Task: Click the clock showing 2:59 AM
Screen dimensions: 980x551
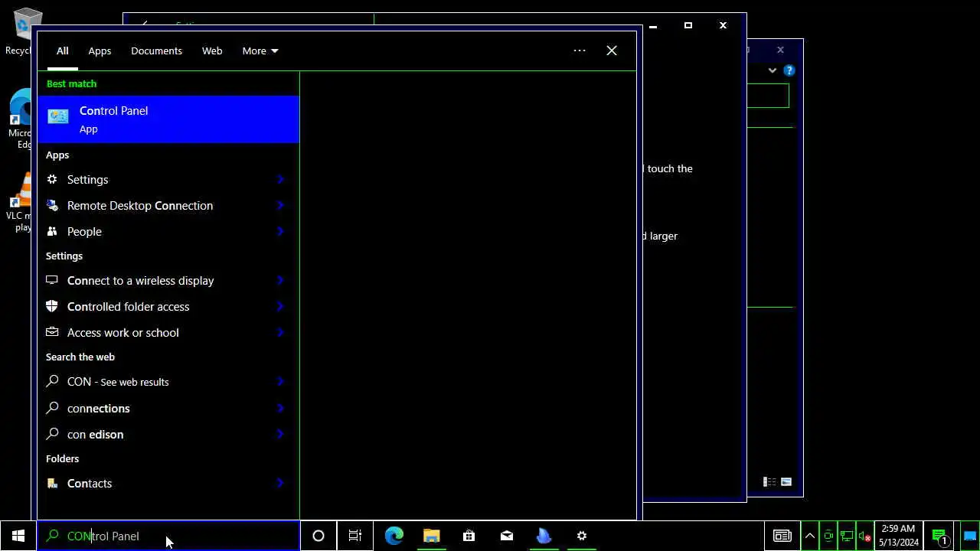Action: [x=898, y=536]
